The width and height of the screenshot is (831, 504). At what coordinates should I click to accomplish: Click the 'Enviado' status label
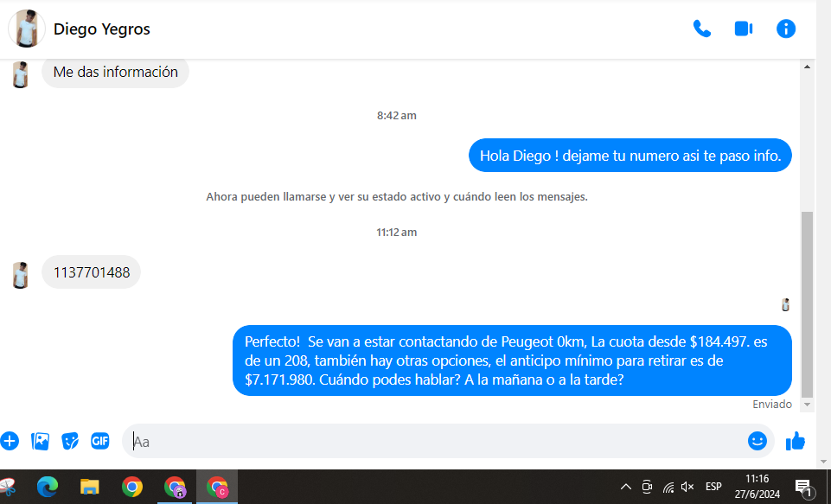click(772, 405)
